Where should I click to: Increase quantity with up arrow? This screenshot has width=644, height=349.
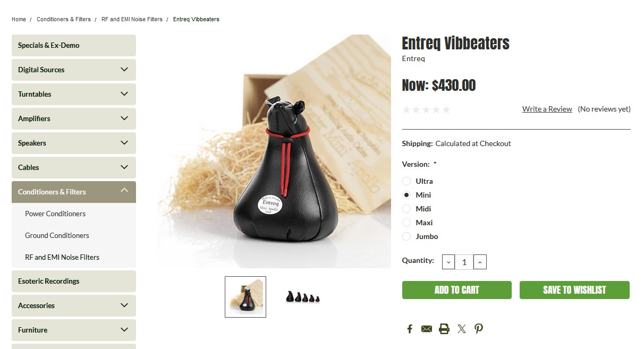click(x=480, y=262)
